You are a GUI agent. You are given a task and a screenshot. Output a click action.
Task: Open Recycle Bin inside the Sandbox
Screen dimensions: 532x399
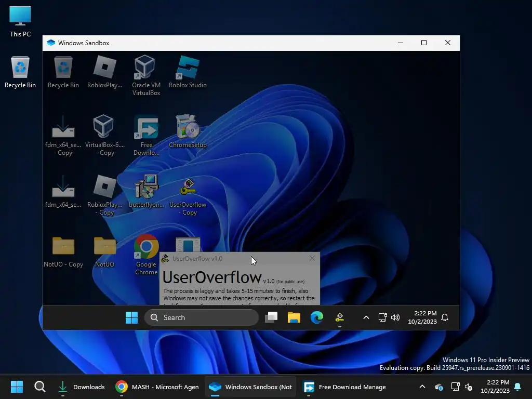(x=63, y=72)
